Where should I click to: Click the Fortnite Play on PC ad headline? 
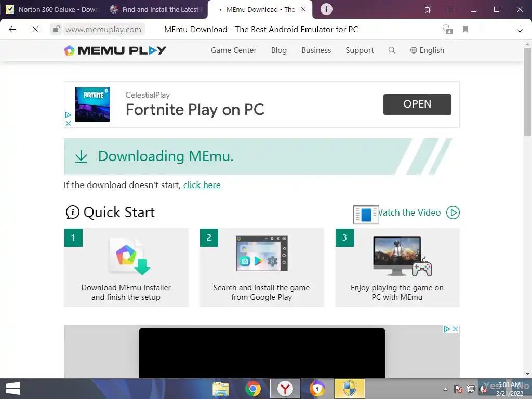[x=195, y=110]
